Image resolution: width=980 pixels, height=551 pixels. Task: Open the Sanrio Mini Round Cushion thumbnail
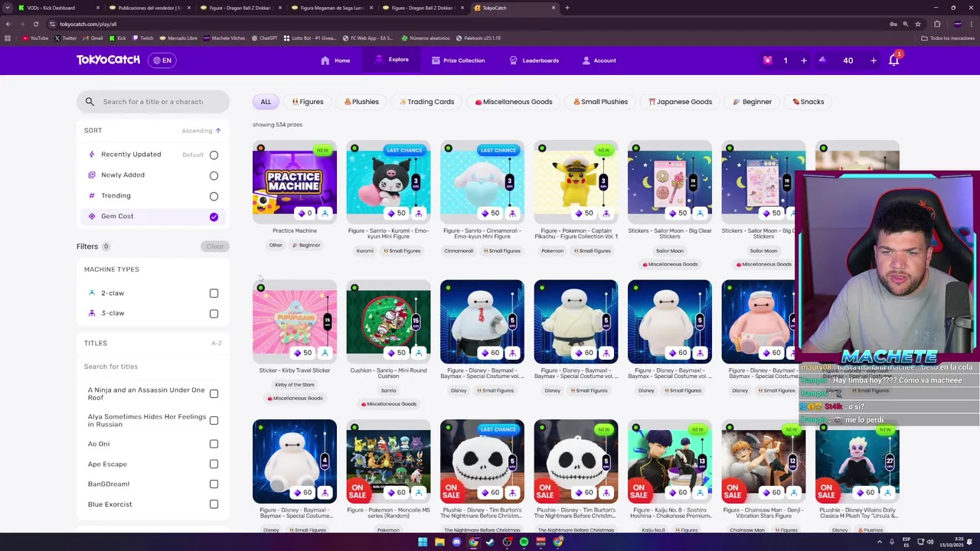click(388, 321)
